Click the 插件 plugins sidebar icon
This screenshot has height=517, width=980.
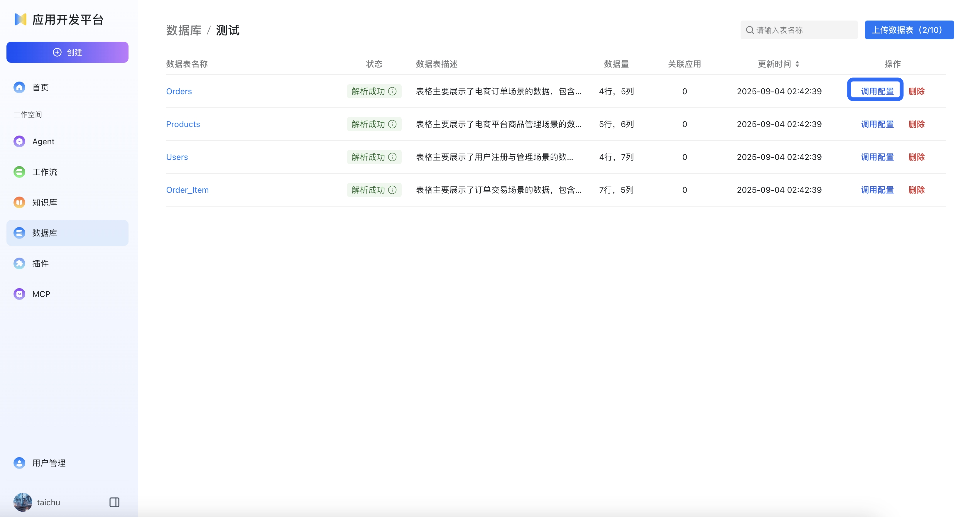(19, 263)
